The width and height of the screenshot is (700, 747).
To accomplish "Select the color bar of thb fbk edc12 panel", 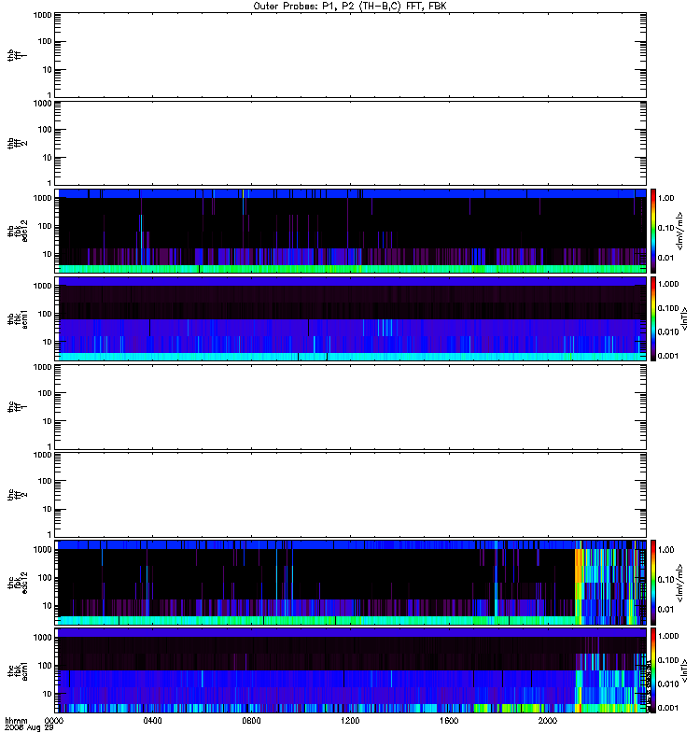I will coord(653,231).
